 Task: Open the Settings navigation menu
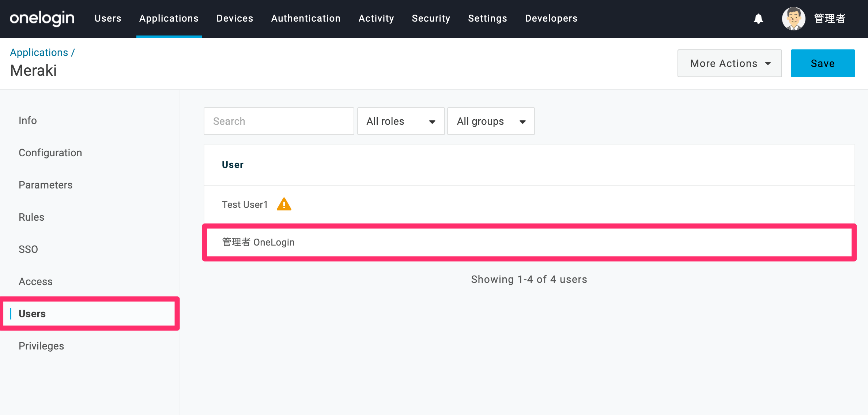click(488, 18)
